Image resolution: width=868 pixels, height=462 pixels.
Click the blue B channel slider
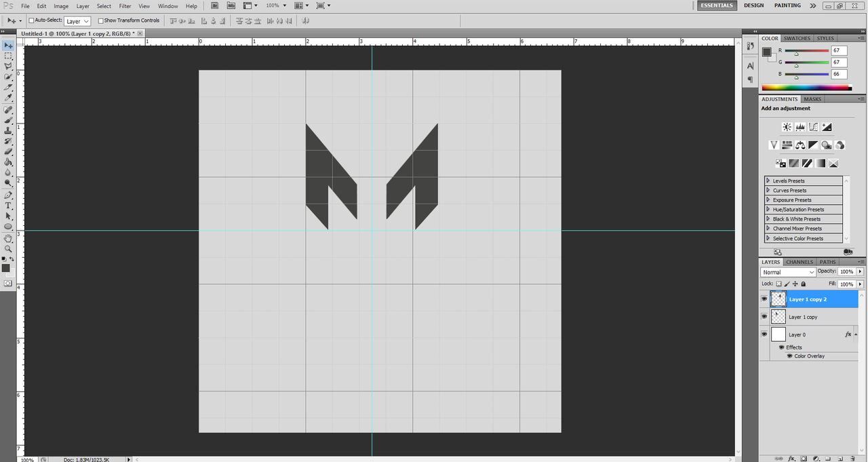pyautogui.click(x=807, y=75)
